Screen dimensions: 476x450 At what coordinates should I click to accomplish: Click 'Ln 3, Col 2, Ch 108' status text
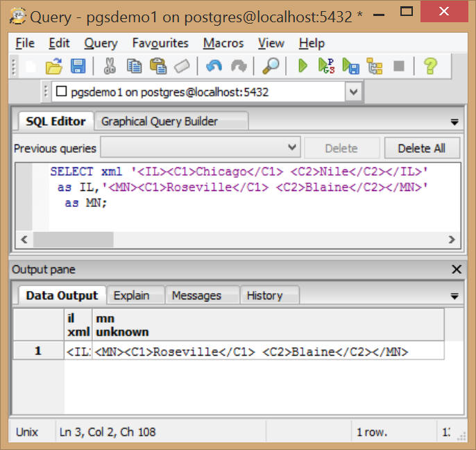coord(108,432)
